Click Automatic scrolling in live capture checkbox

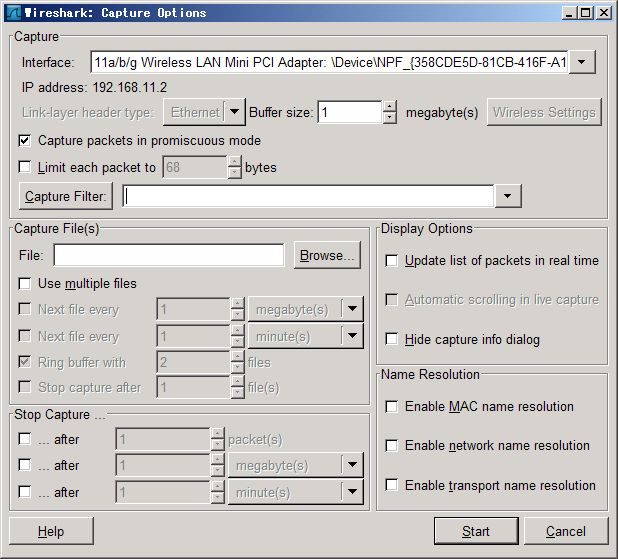391,300
